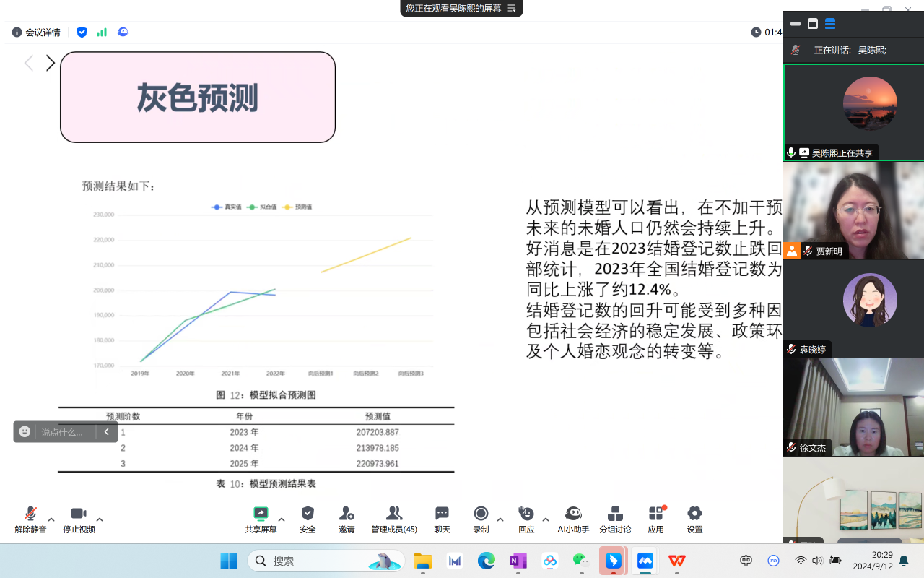This screenshot has width=924, height=578.
Task: Launch the AI小助手 assistant
Action: (573, 519)
